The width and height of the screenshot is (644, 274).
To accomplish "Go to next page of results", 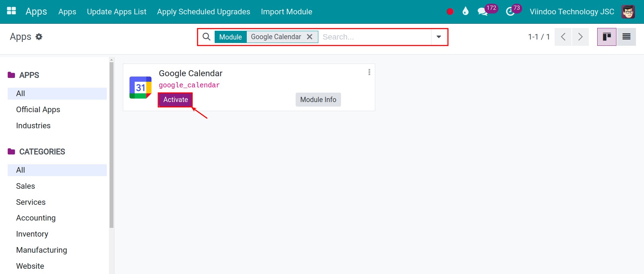I will coord(580,37).
